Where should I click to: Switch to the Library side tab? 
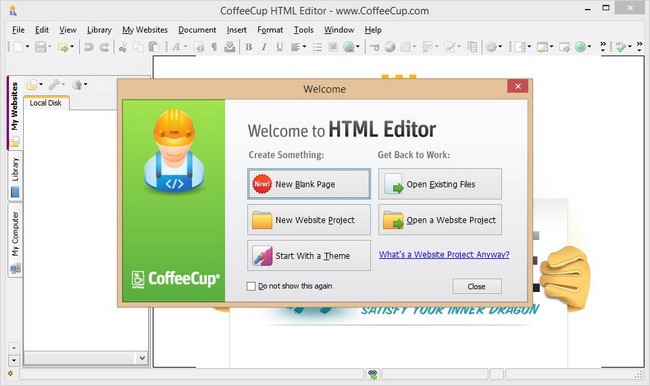tap(15, 177)
